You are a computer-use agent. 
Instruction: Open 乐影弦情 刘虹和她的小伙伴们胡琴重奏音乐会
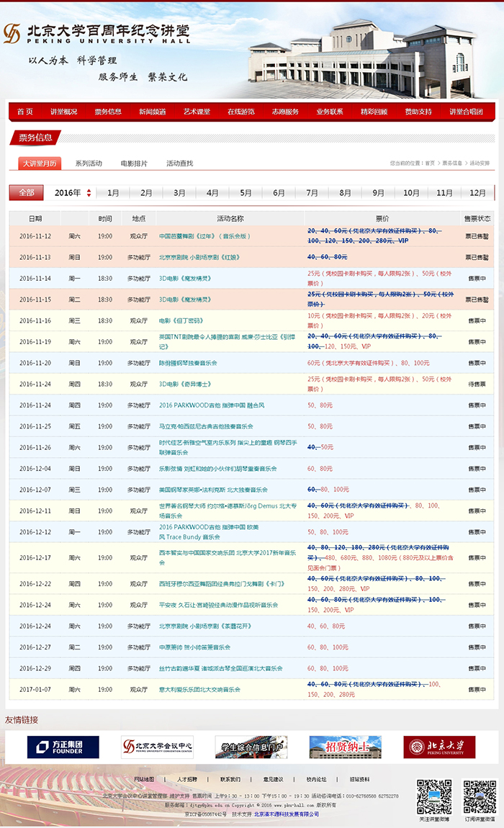[x=217, y=469]
